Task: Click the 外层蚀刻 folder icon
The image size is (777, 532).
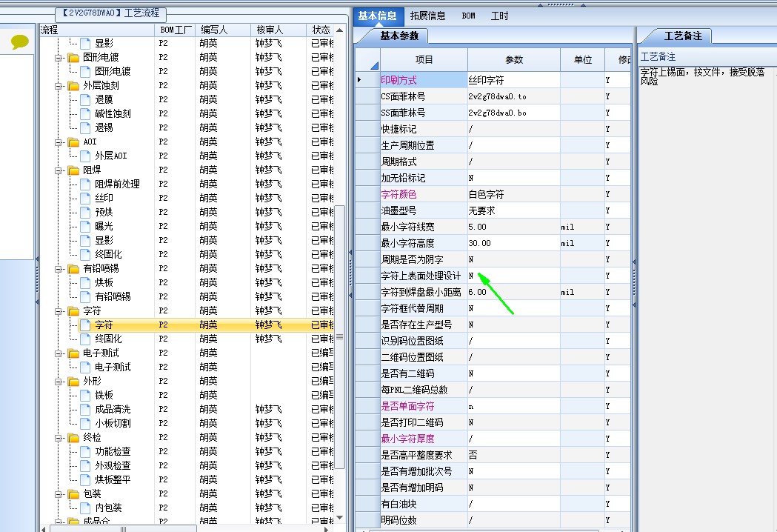Action: (x=73, y=86)
